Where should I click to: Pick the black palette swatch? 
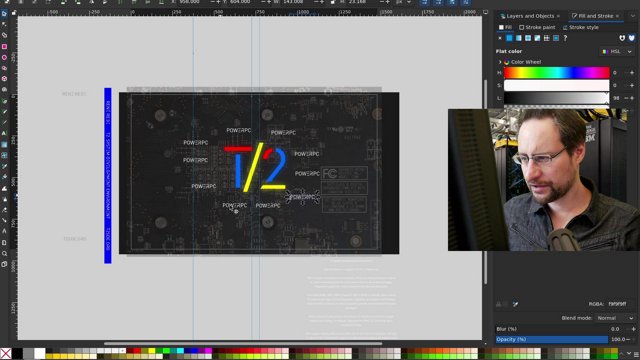[17, 353]
